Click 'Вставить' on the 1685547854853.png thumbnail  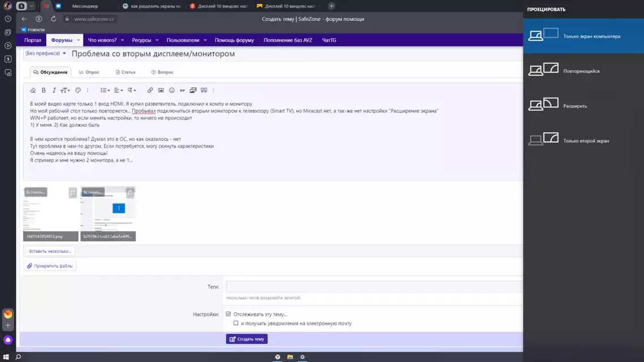[x=36, y=192]
